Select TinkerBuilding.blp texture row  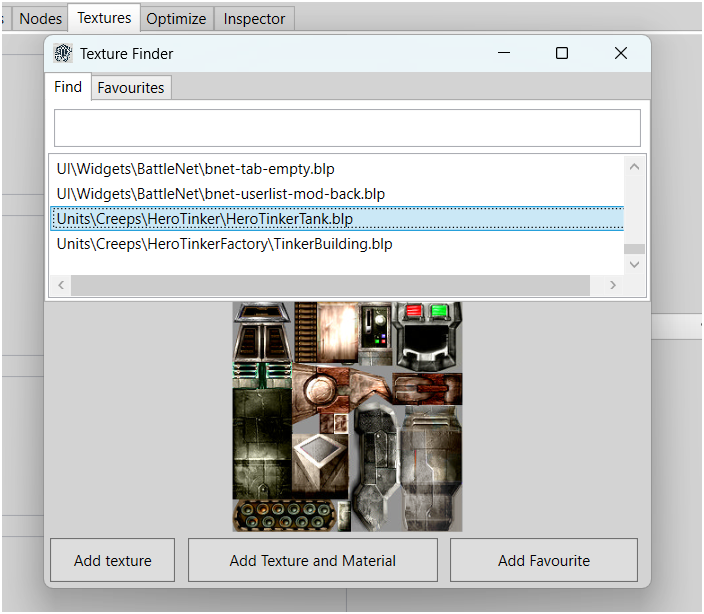[x=337, y=244]
